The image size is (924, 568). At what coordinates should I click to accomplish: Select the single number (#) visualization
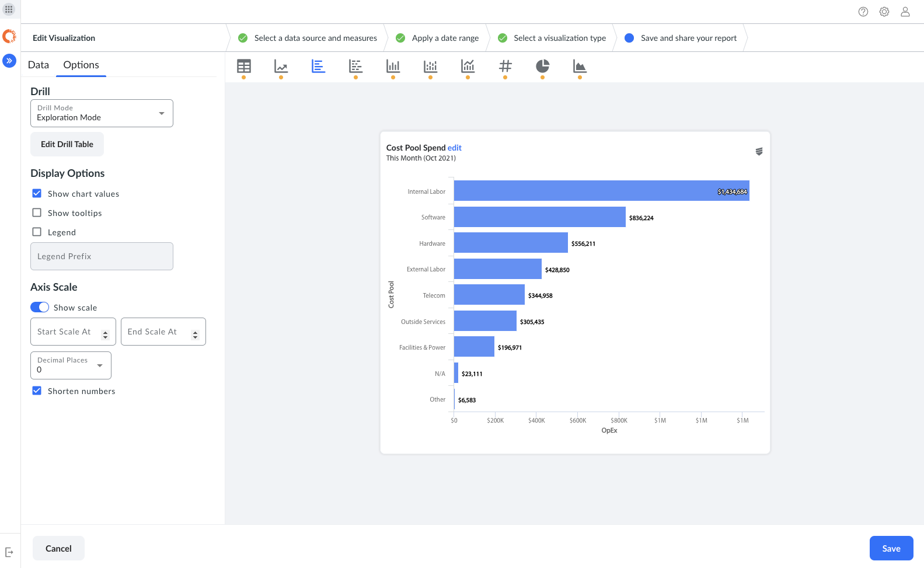tap(505, 67)
